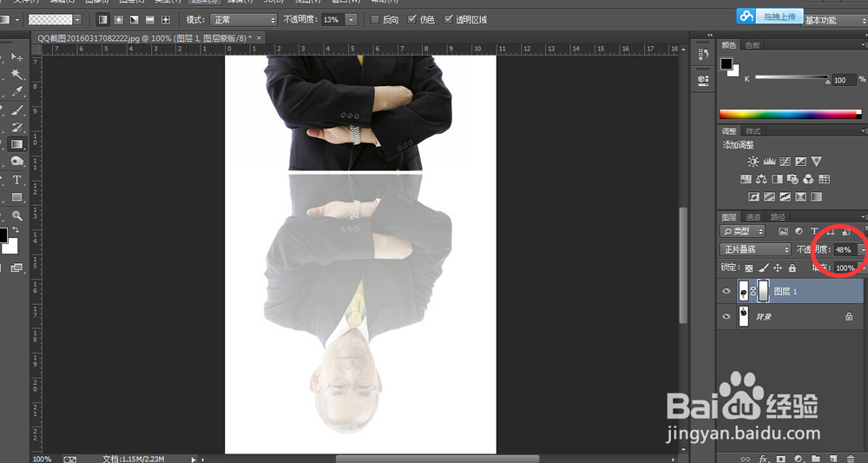
Task: Hide the 图层 1 layer visibility eye
Action: (x=727, y=291)
